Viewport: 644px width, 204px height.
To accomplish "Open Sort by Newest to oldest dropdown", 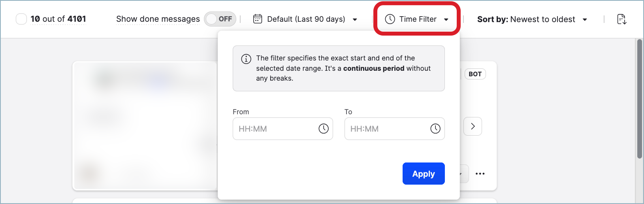I will (532, 19).
